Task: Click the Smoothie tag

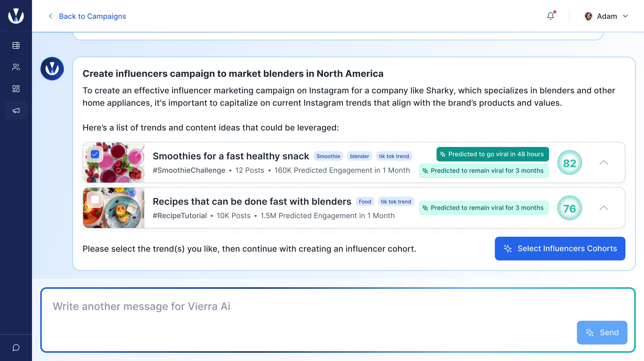Action: point(328,156)
